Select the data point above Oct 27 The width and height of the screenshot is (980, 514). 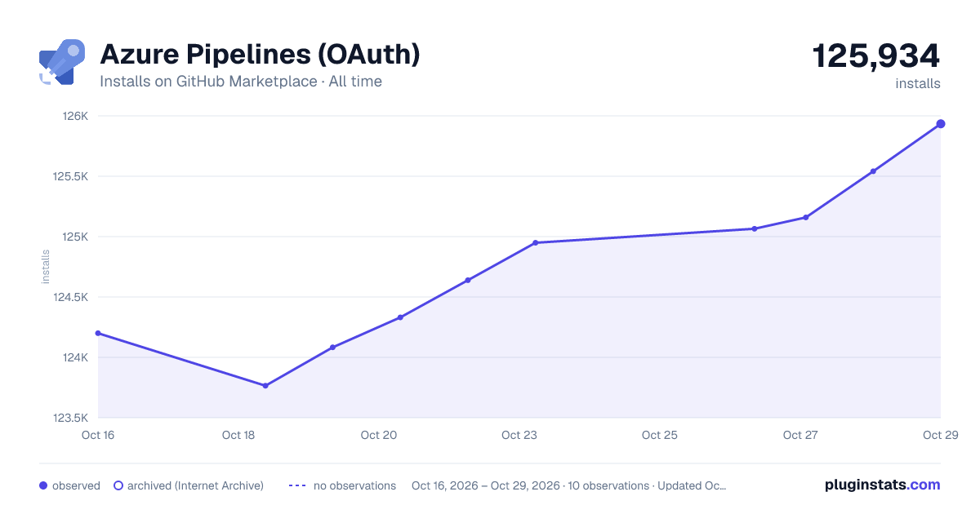[x=806, y=217]
